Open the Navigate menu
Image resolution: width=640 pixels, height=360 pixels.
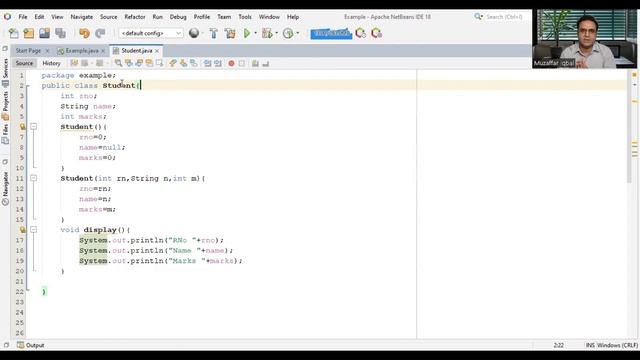coord(82,17)
